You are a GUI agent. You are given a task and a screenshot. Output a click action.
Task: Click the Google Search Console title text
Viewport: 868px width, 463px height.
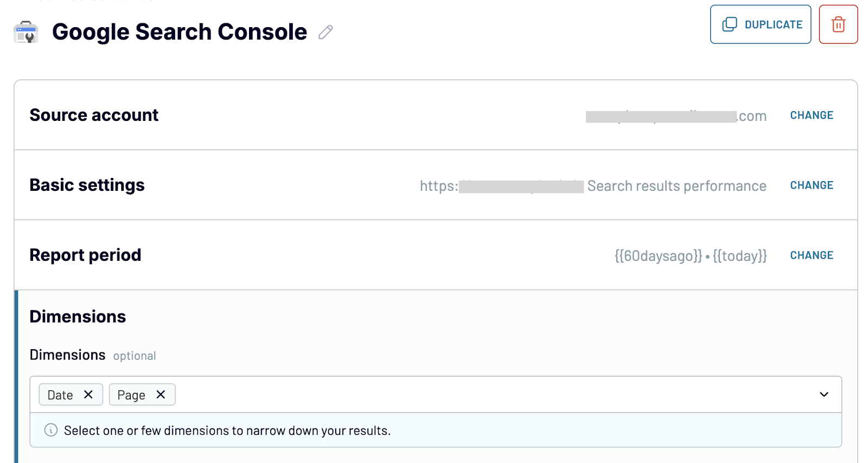pyautogui.click(x=180, y=32)
